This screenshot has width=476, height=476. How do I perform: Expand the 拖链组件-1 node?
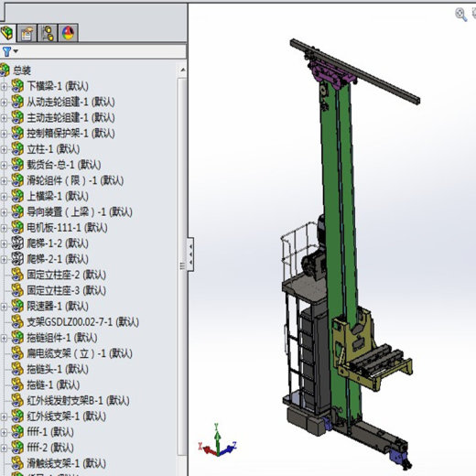coord(4,338)
